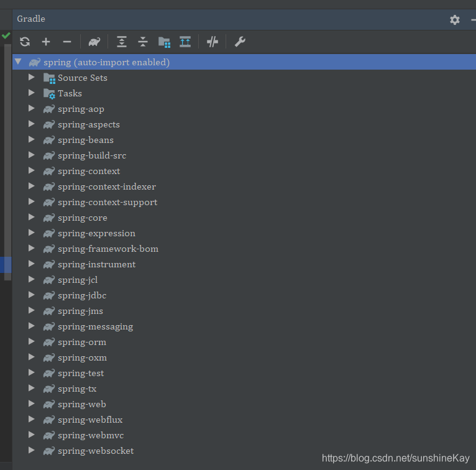This screenshot has height=470, width=476.
Task: Click the Gradle panel title
Action: (x=31, y=19)
